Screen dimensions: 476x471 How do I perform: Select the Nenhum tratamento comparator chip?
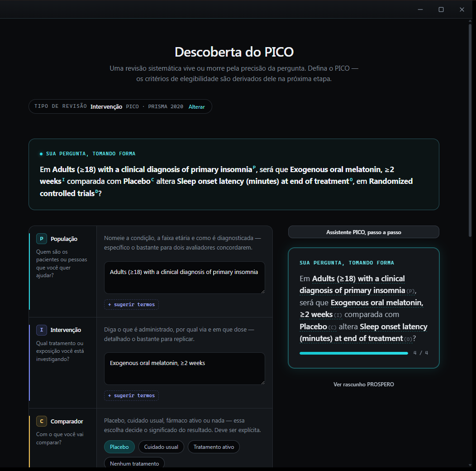134,463
